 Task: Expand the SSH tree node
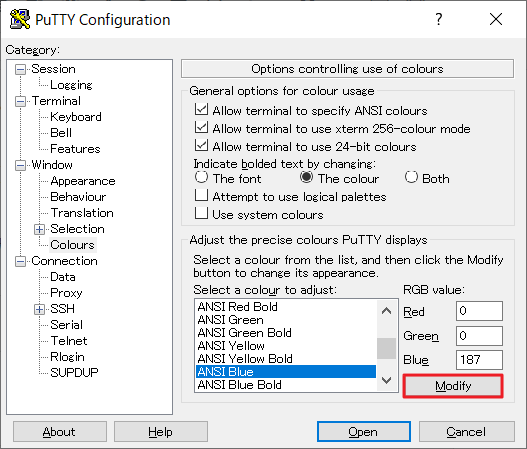39,309
